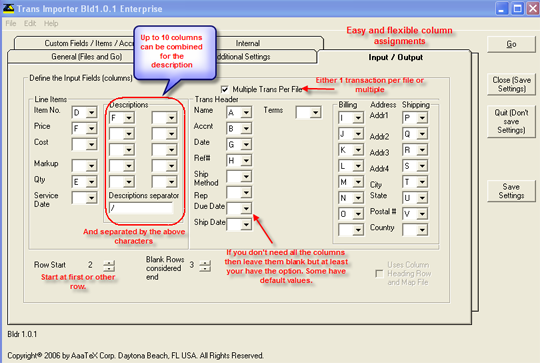The width and height of the screenshot is (540, 363).
Task: Switch to General (Files and Go) tab
Action: click(x=87, y=57)
